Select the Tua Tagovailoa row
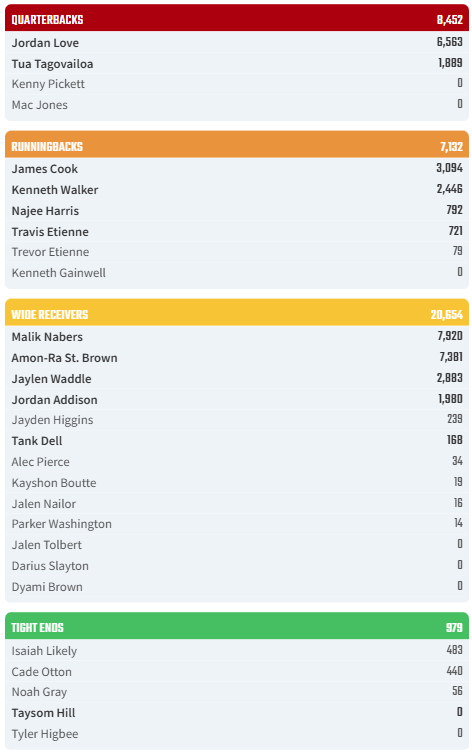Image resolution: width=472 pixels, height=752 pixels. (237, 63)
